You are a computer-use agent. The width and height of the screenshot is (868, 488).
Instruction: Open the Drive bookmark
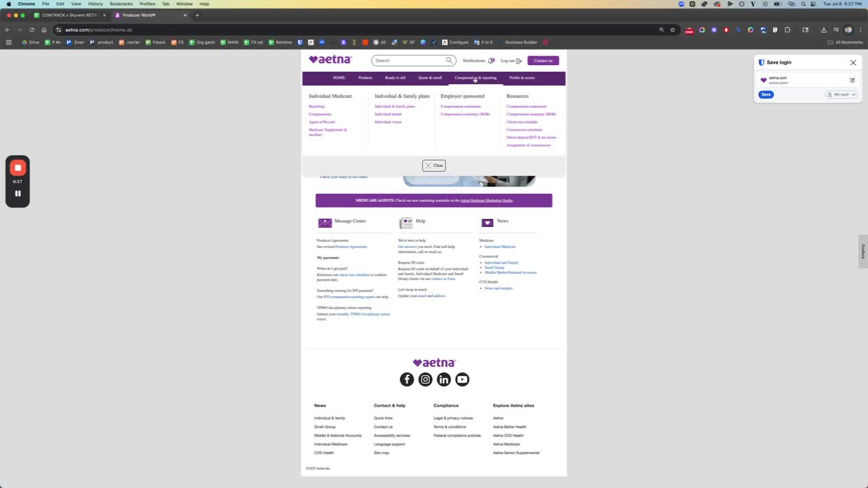(x=30, y=42)
